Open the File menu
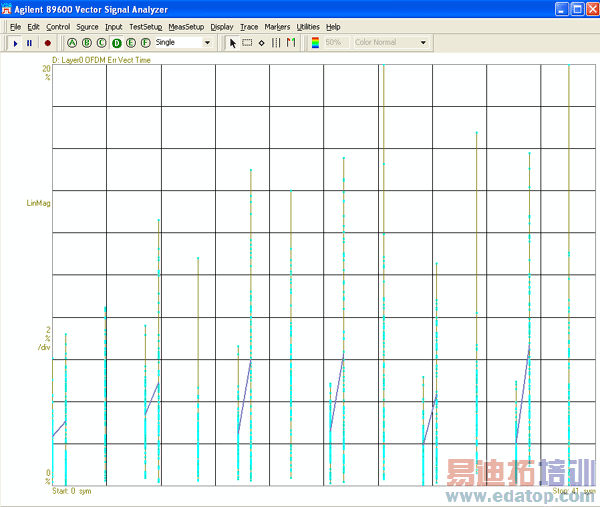 (x=15, y=27)
